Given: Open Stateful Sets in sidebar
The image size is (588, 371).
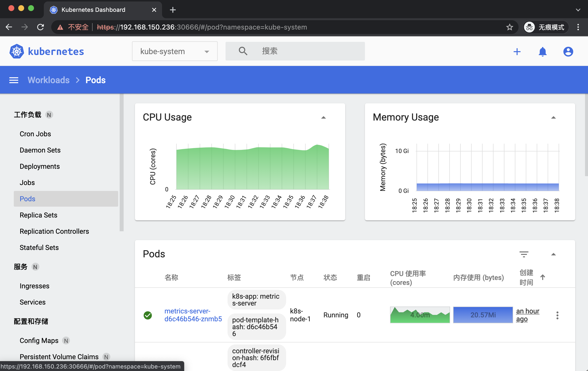Looking at the screenshot, I should click(39, 247).
